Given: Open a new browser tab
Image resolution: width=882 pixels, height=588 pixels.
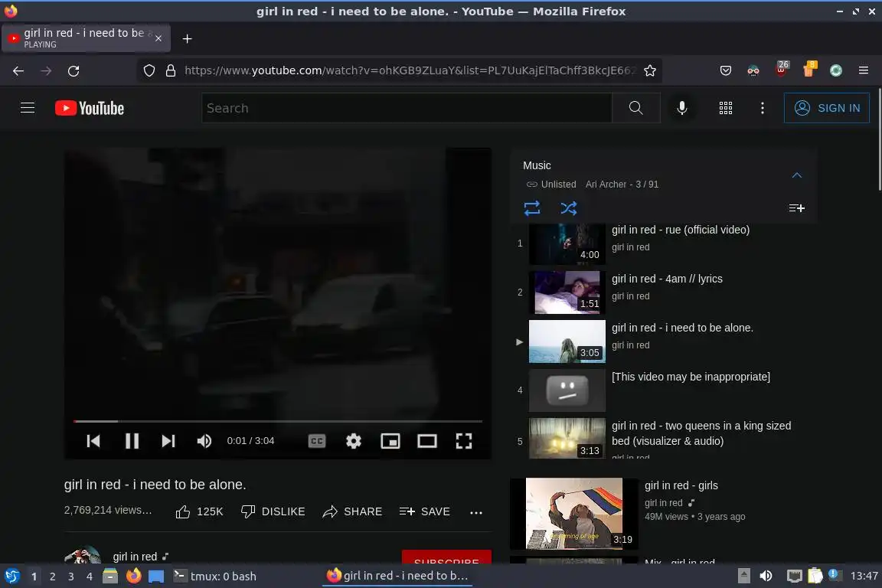Looking at the screenshot, I should [188, 39].
